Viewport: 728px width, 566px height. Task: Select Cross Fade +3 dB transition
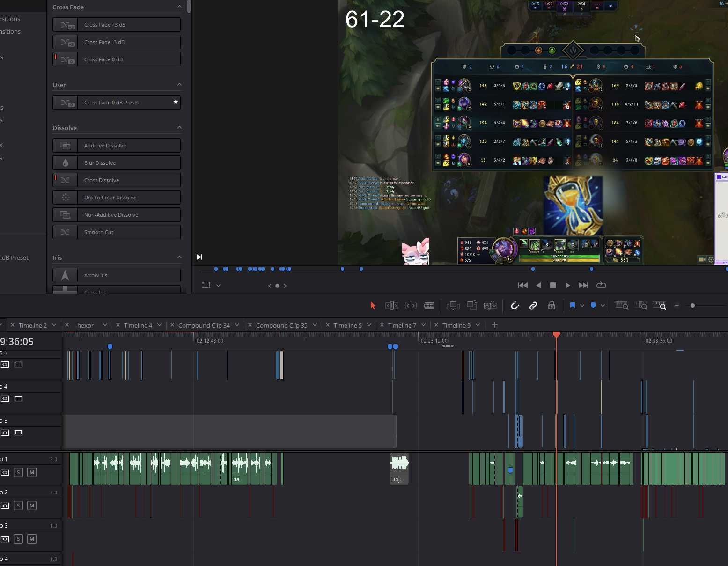(x=117, y=25)
